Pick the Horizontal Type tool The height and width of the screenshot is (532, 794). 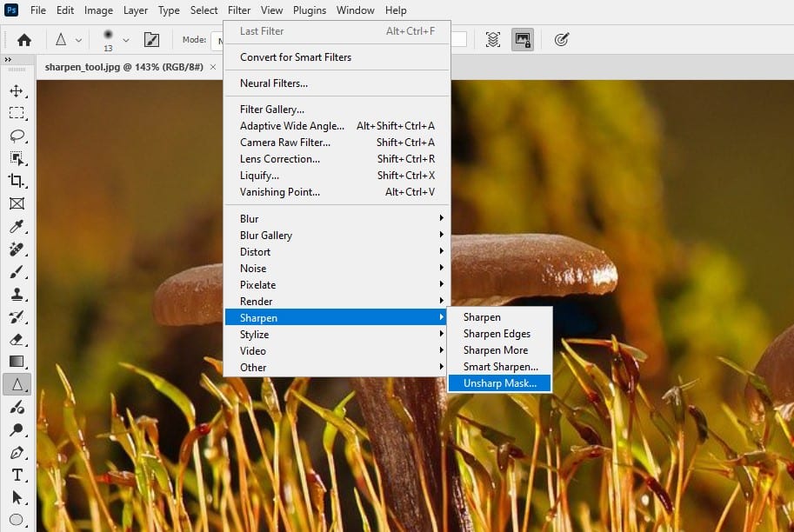[17, 475]
